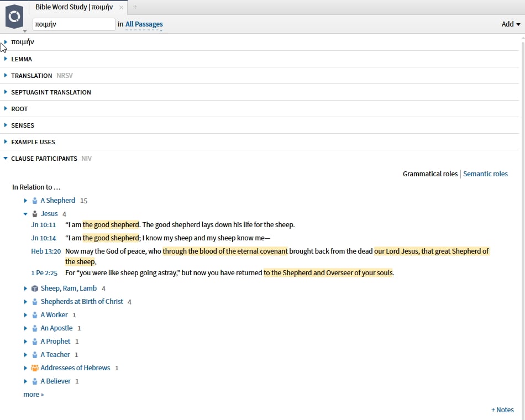Click the cube icon beside Sheep, Ram, Lamb
The width and height of the screenshot is (525, 420).
point(35,288)
